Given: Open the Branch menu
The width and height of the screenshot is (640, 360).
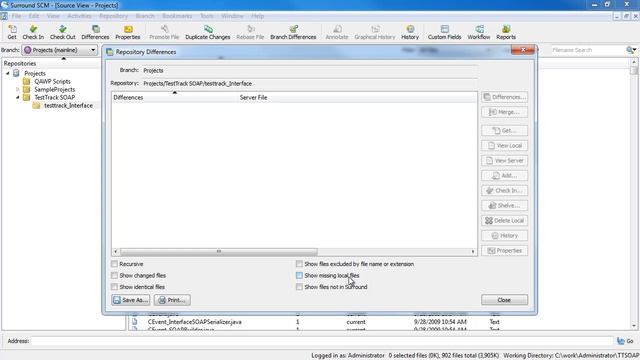Looking at the screenshot, I should (145, 16).
